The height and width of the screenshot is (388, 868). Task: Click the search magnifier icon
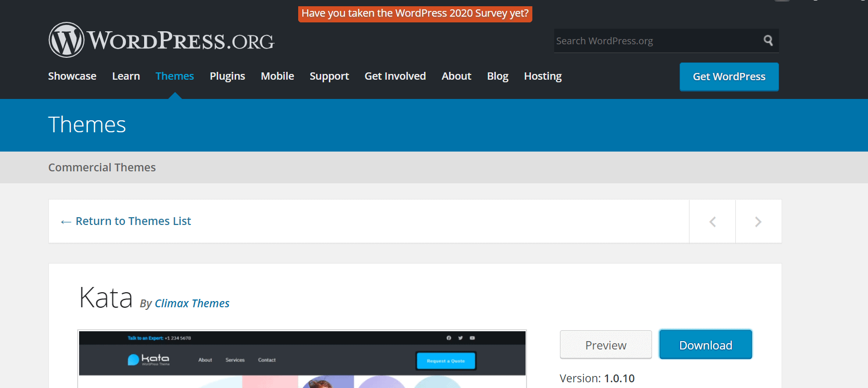pos(768,41)
